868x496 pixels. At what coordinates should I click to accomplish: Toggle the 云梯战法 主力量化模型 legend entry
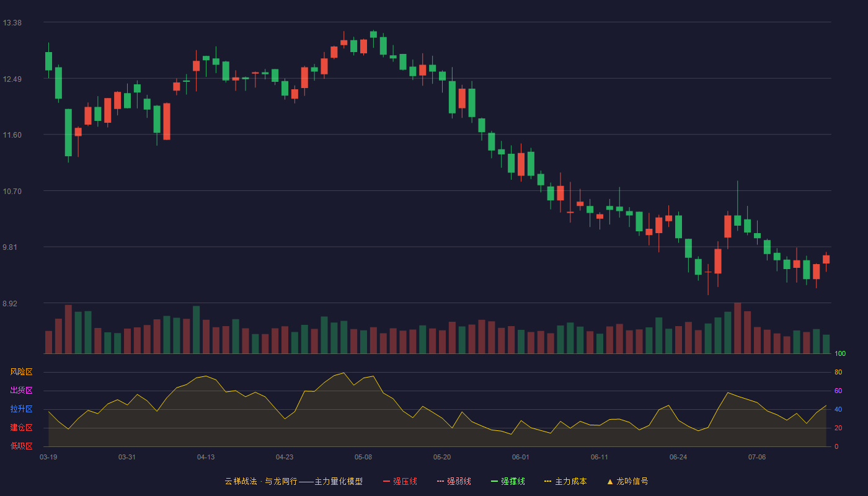[x=293, y=481]
